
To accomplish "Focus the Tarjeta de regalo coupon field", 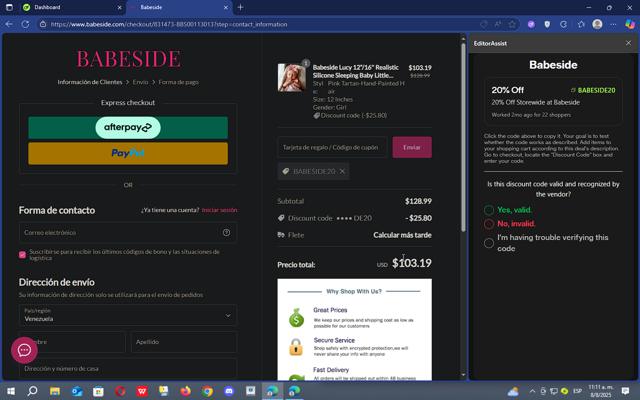I will click(x=332, y=147).
